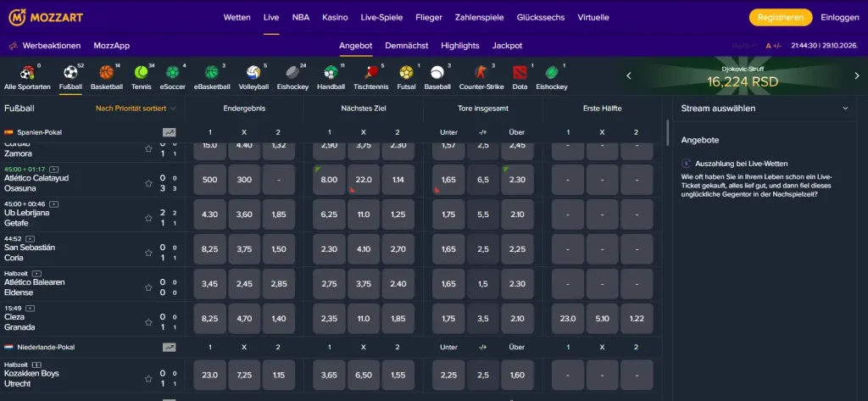
Task: Open statistics chart icon for Spanien-Pokal
Action: (x=169, y=132)
